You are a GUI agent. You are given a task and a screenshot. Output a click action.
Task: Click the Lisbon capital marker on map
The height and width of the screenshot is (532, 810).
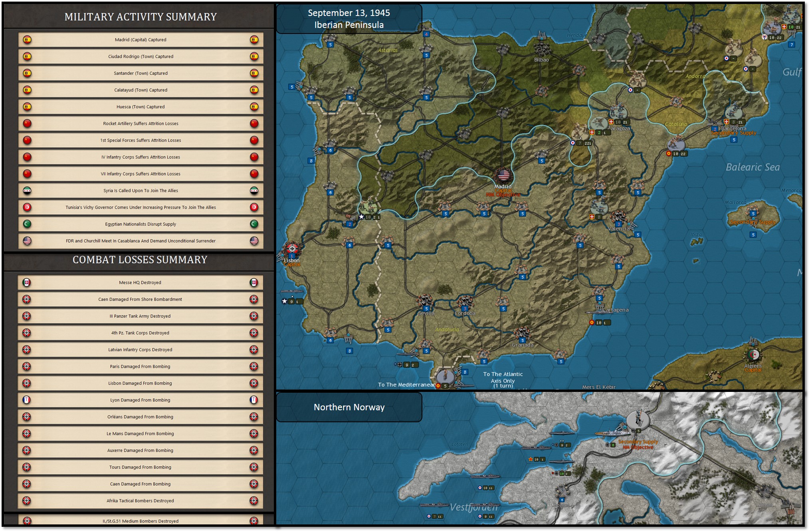292,249
